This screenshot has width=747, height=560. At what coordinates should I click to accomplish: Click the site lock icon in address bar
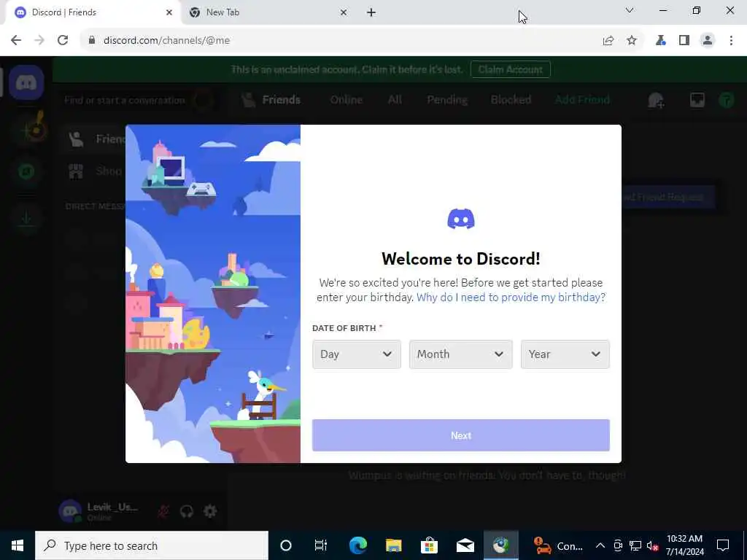point(92,41)
